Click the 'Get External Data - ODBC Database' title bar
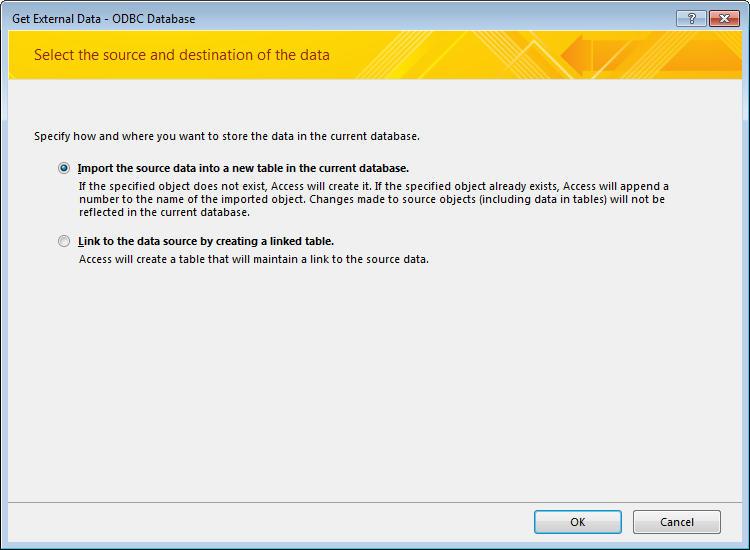Image resolution: width=750 pixels, height=550 pixels. 335,19
